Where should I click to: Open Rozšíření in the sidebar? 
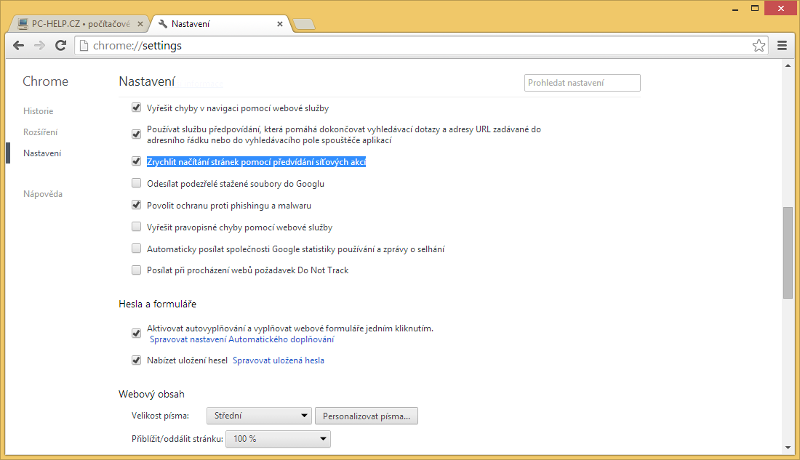click(40, 132)
